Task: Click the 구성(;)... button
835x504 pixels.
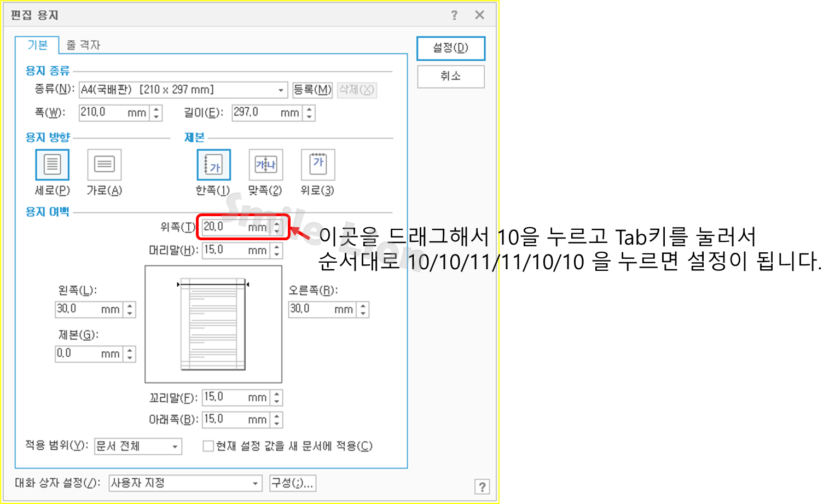Action: [293, 483]
